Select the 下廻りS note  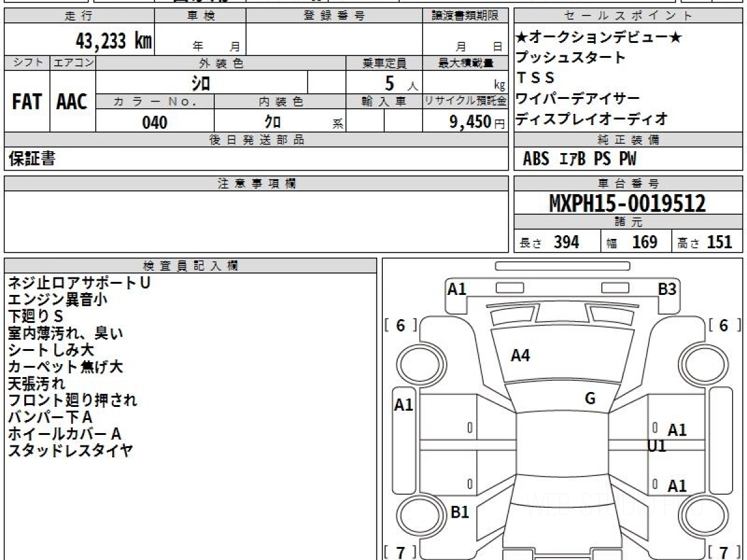click(35, 317)
